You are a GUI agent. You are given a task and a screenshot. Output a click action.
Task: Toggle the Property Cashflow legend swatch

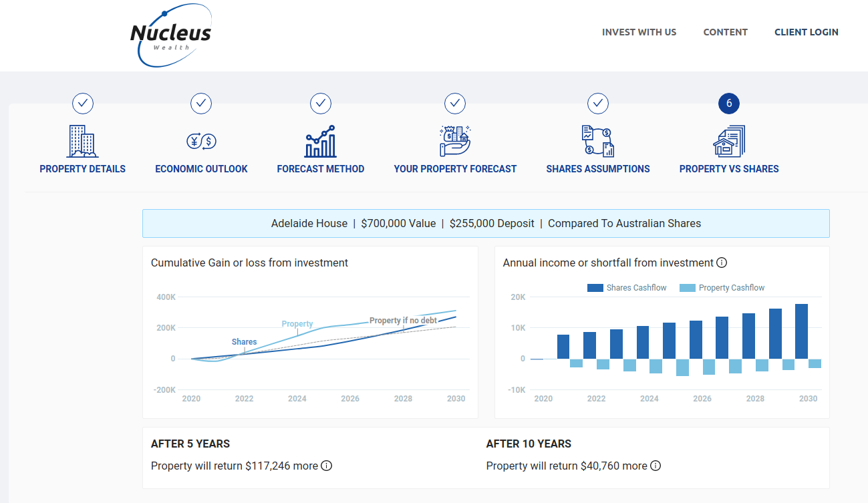point(688,288)
